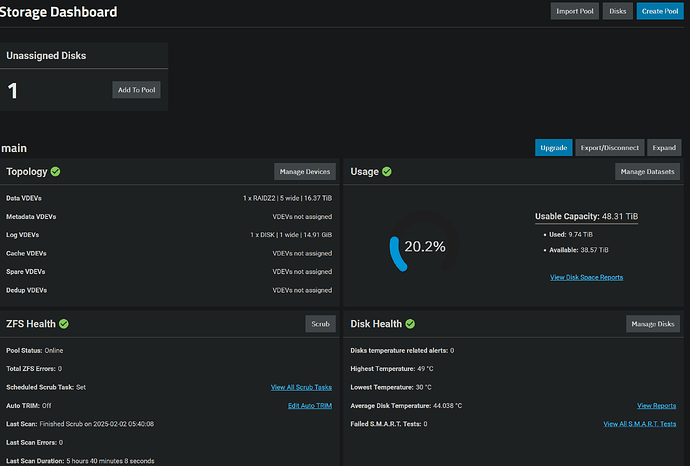Click the Storage Dashboard heading
Image resolution: width=690 pixels, height=466 pixels.
pyautogui.click(x=59, y=12)
